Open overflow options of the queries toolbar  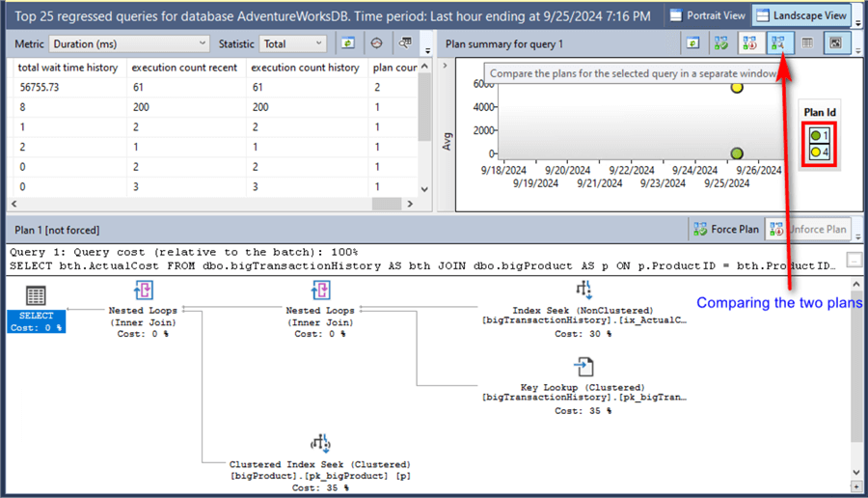pyautogui.click(x=427, y=50)
